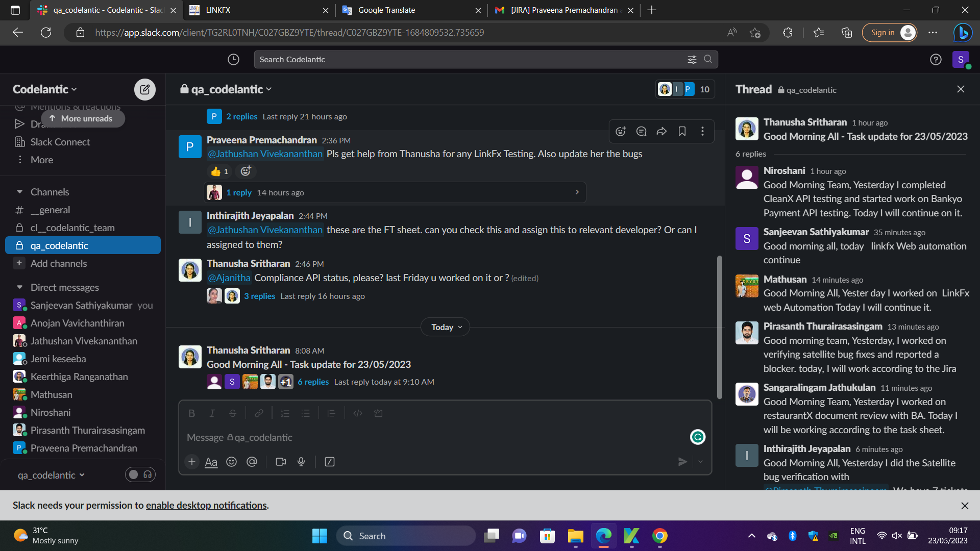Collapse the Direct messages section
Viewport: 980px width, 551px height.
[19, 287]
